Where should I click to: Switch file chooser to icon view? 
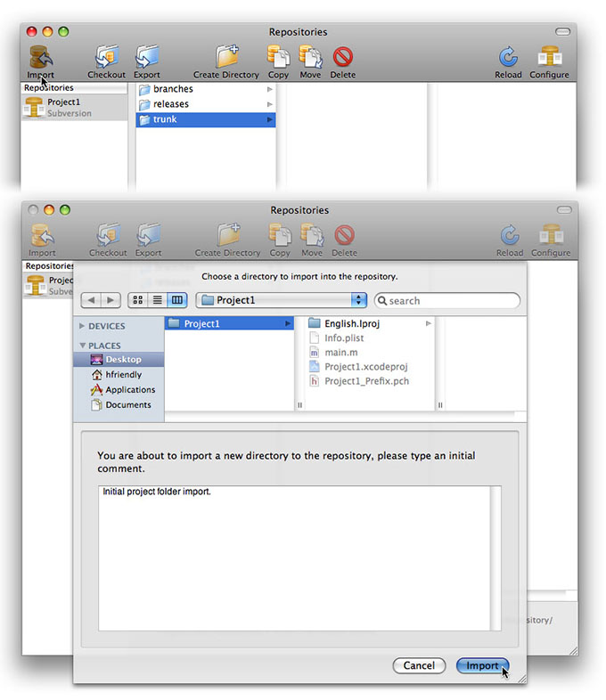[137, 300]
